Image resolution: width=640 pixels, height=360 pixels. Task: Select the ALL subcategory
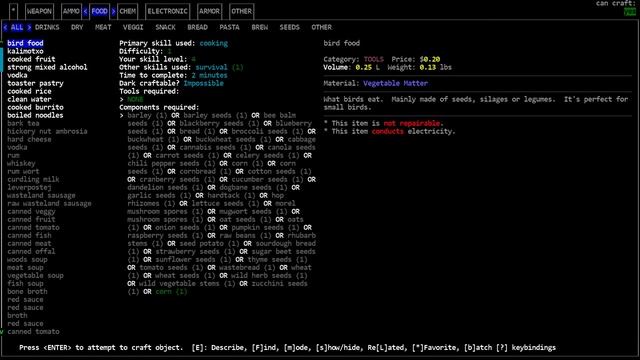click(x=17, y=27)
